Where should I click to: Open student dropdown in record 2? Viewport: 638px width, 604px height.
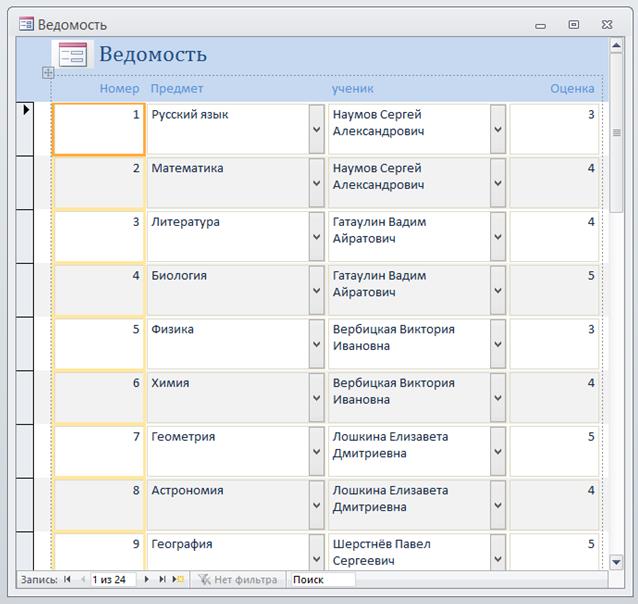(x=498, y=183)
